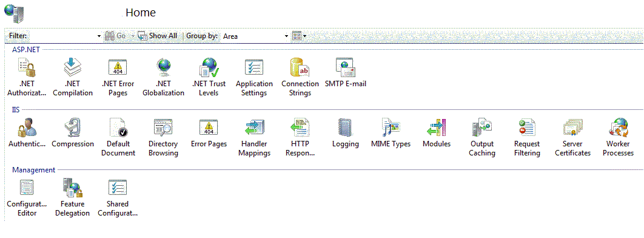
Task: Click the Show All button
Action: (157, 36)
